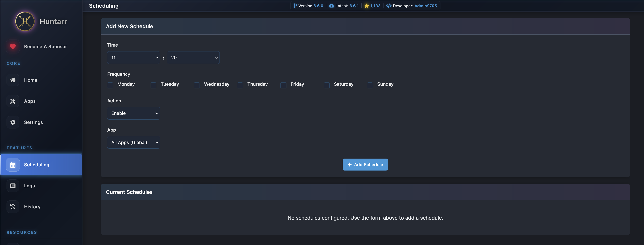
Task: Click the Monday label text
Action: [x=126, y=84]
